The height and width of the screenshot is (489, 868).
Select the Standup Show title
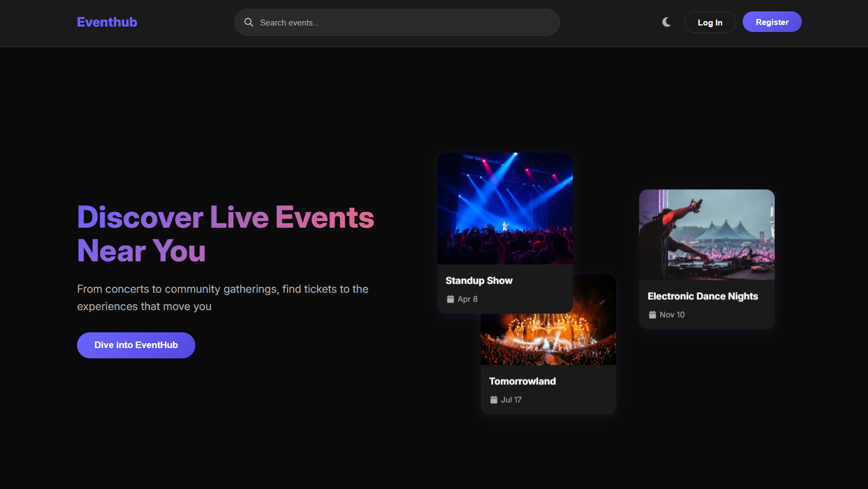pos(479,280)
